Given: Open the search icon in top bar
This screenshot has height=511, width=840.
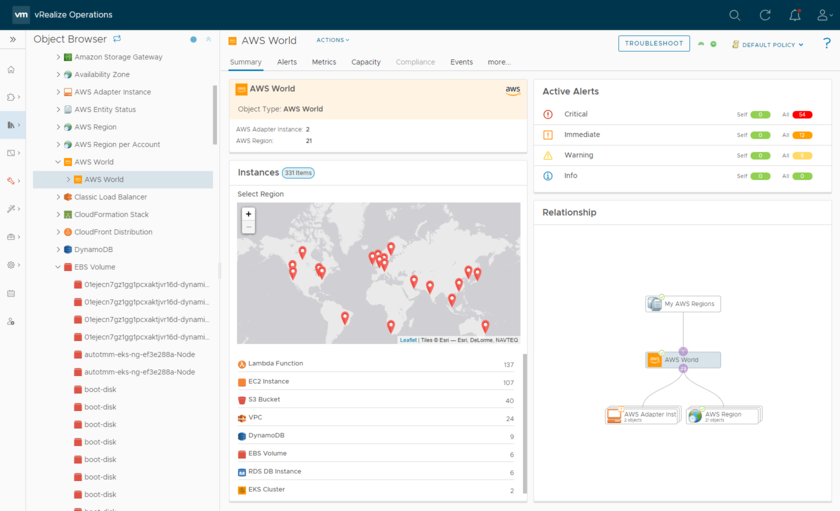Looking at the screenshot, I should click(x=735, y=15).
